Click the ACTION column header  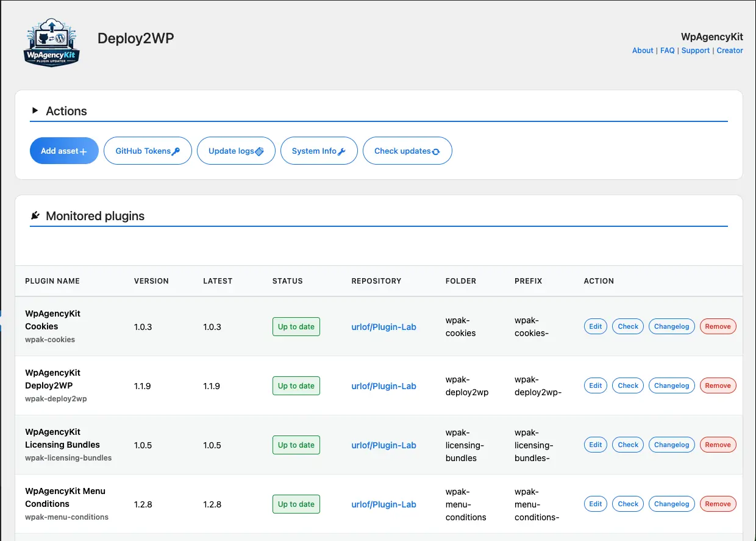[x=599, y=281]
